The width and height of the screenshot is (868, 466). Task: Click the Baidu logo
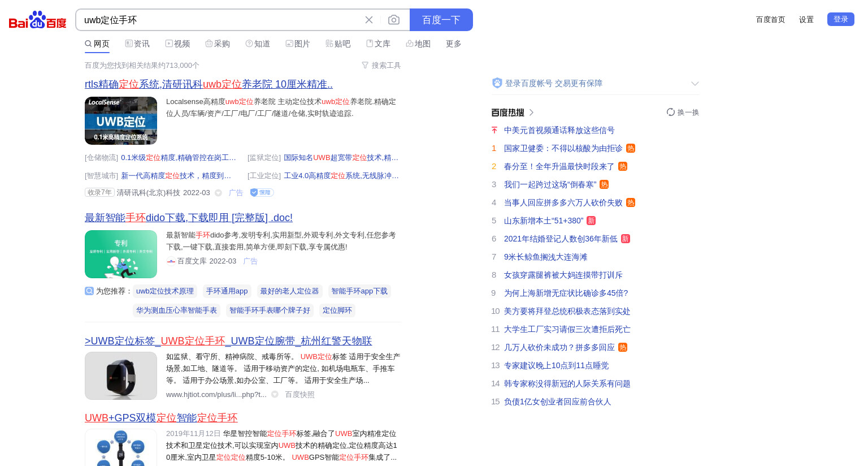tap(38, 20)
